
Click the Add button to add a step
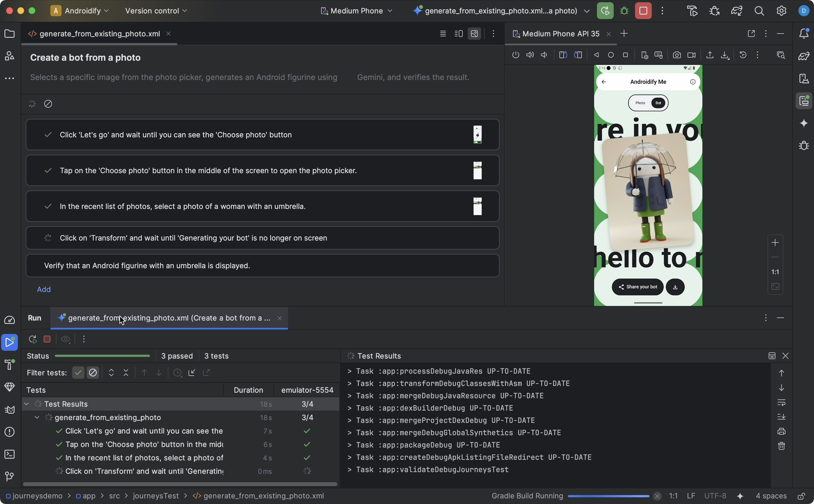point(44,289)
